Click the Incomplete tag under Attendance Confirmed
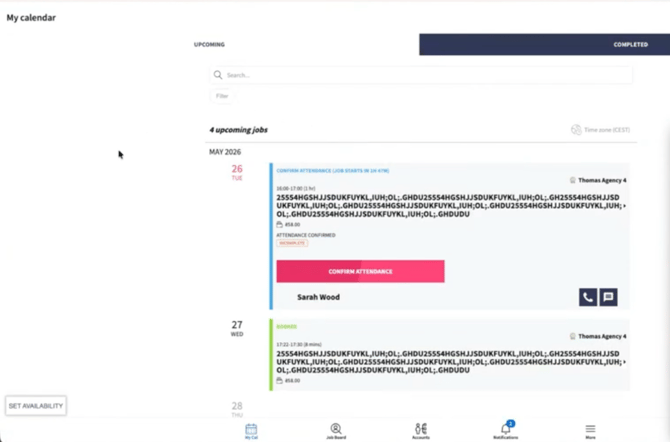Screen dimensions: 670x442 (292, 243)
